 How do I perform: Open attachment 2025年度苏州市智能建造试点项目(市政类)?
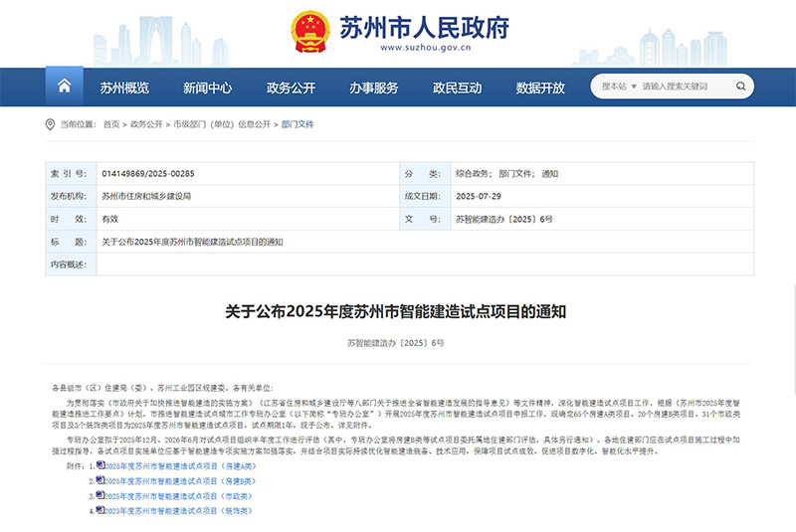178,496
